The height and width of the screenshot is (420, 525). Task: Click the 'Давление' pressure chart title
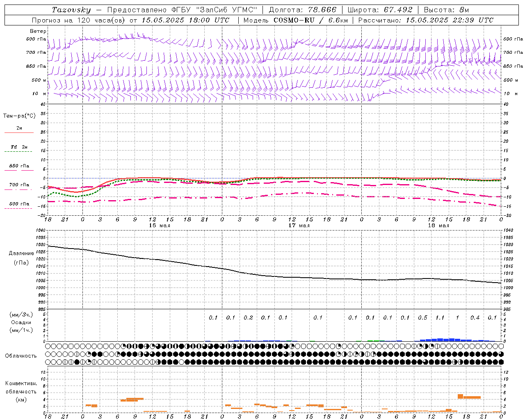(21, 253)
